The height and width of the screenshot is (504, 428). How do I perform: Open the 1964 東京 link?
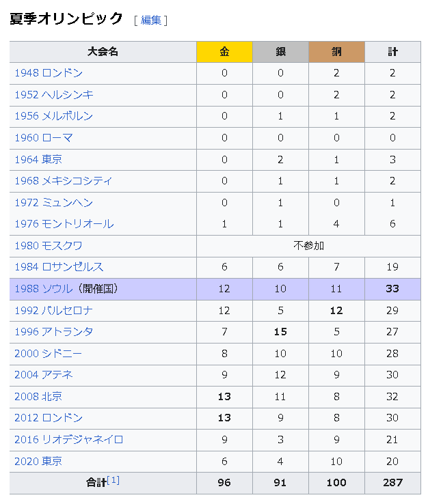tap(38, 159)
